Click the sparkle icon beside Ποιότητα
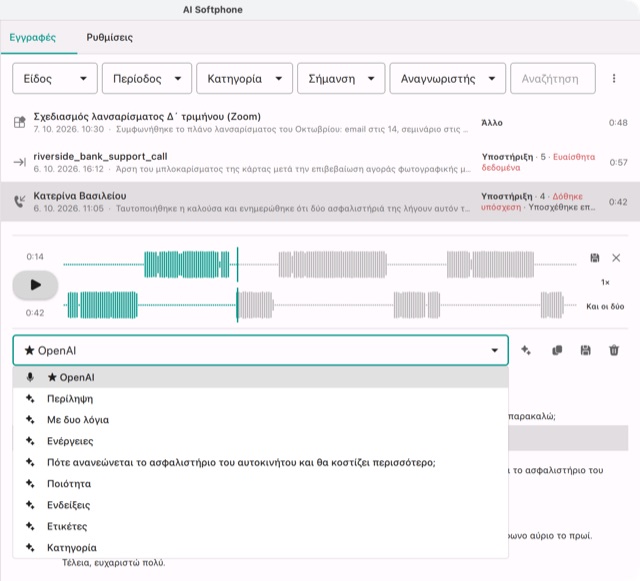 pyautogui.click(x=30, y=483)
